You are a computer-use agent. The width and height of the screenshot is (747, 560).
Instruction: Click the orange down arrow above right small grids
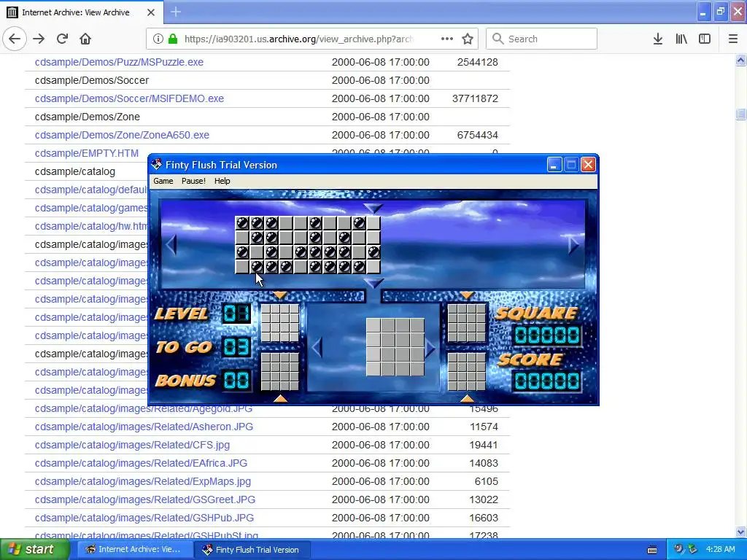467,295
